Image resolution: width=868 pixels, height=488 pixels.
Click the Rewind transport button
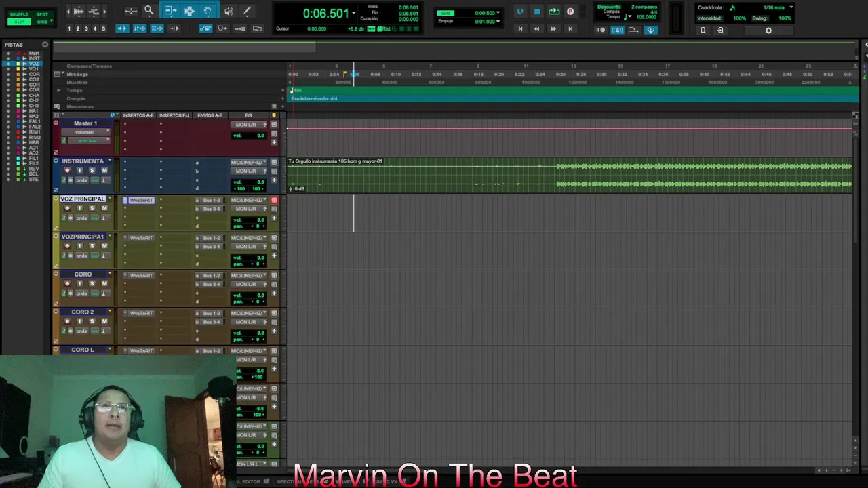(536, 29)
